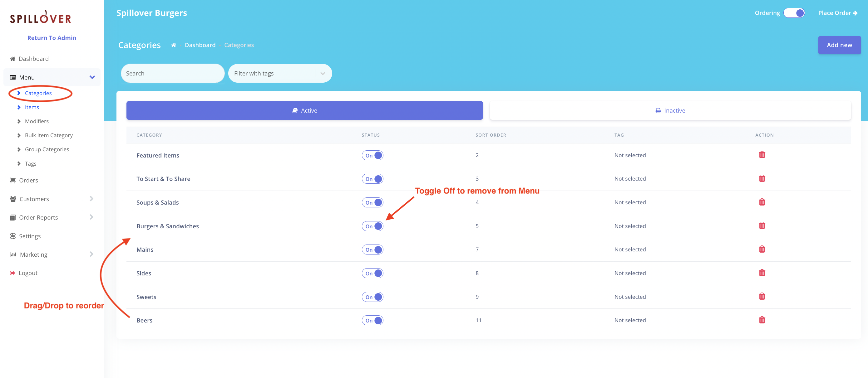
Task: Delete the Beers category
Action: [762, 320]
